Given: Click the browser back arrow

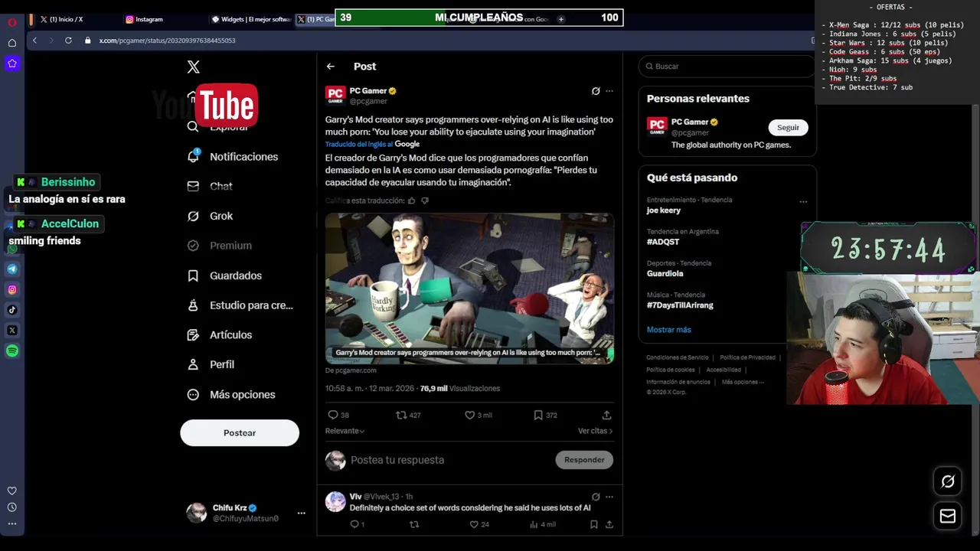Looking at the screenshot, I should click(x=34, y=41).
